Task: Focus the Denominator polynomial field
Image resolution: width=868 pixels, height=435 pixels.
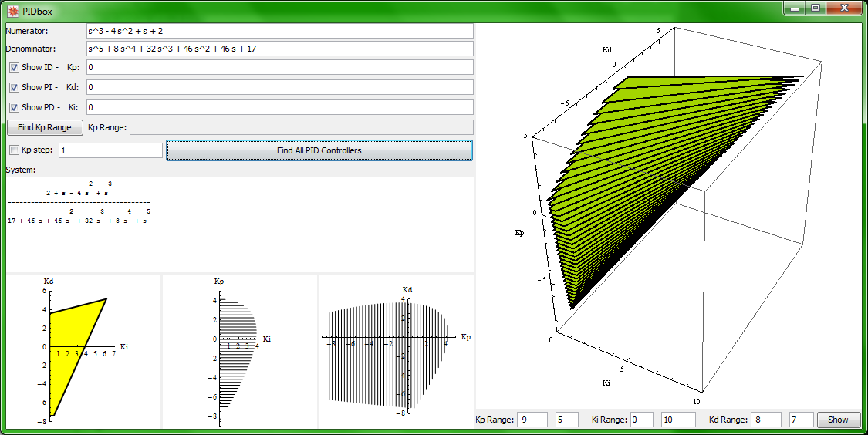Action: [x=279, y=49]
